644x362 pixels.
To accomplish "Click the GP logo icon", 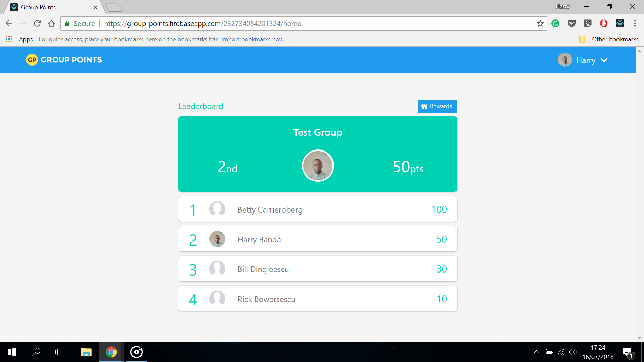I will (x=32, y=60).
